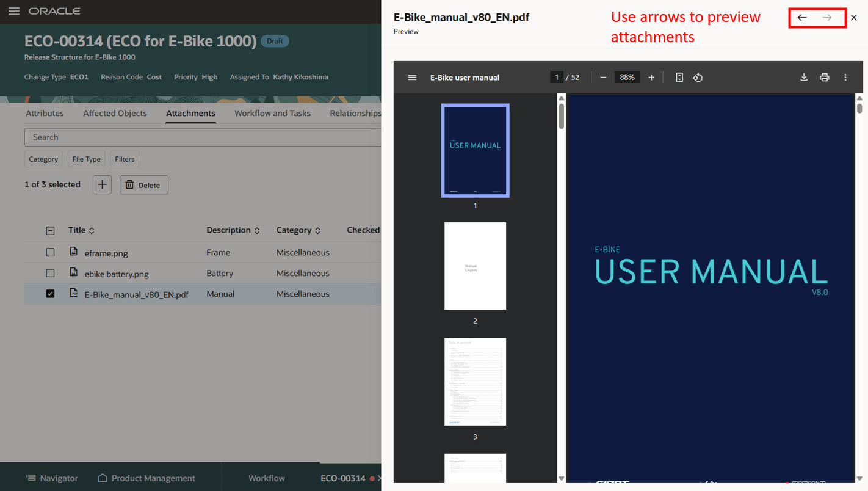Select page 2 thumbnail
868x491 pixels.
click(476, 266)
